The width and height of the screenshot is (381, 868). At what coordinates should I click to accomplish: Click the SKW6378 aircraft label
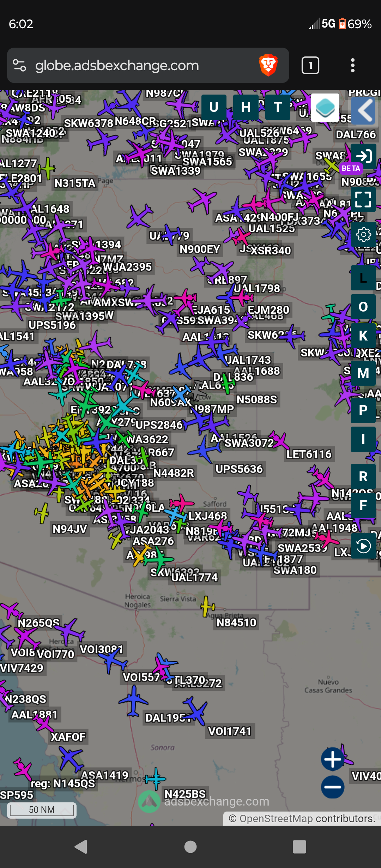(x=89, y=123)
